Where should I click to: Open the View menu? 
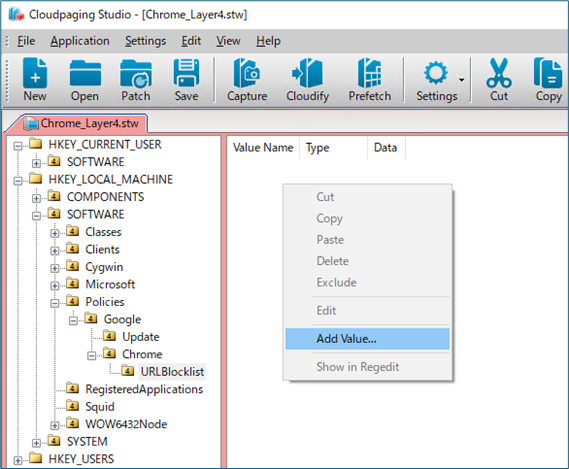click(x=228, y=41)
